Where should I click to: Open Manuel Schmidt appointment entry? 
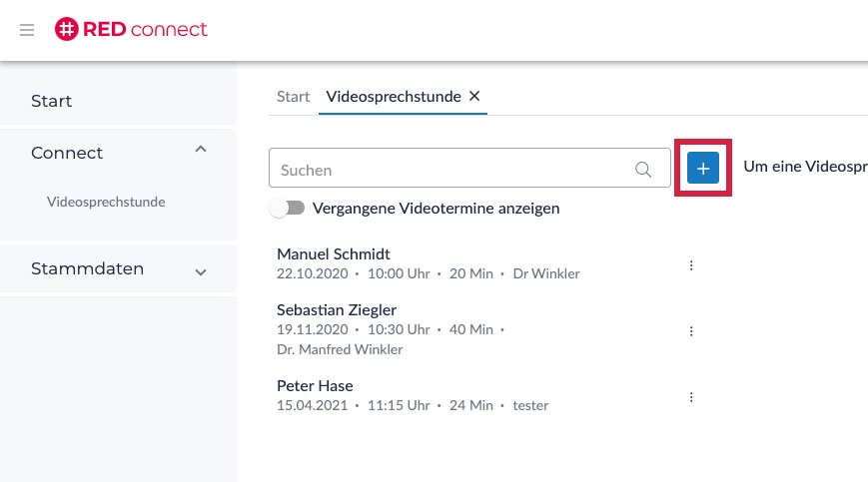[334, 254]
